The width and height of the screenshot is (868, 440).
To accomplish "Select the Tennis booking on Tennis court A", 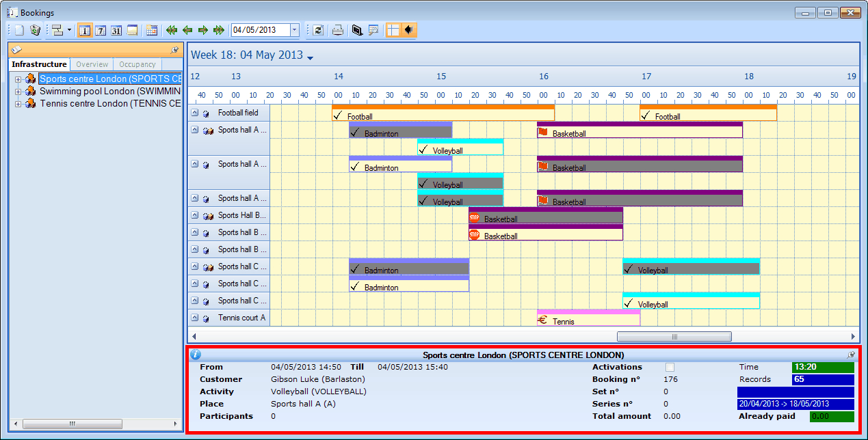I will (x=588, y=320).
